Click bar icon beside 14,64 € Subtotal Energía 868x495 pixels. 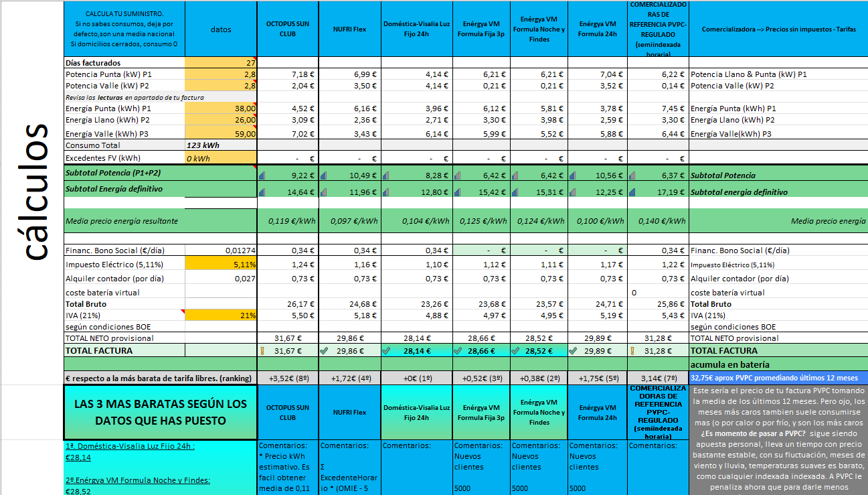[262, 192]
